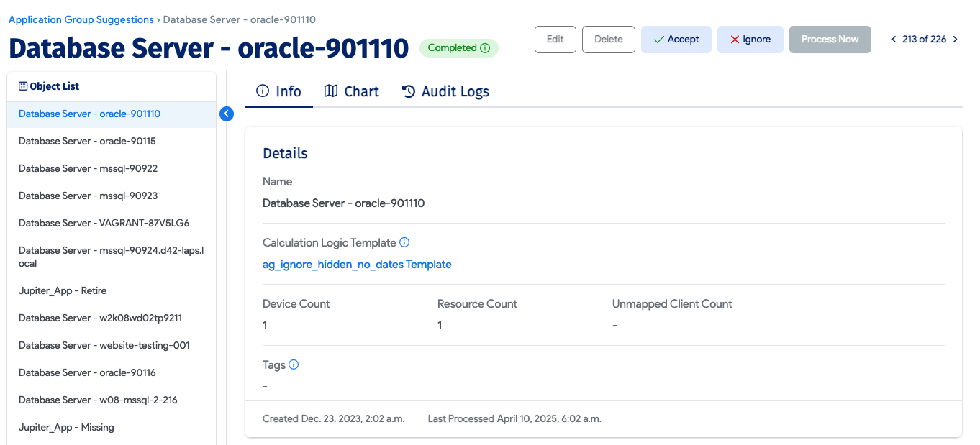Click the Delete button
980x445 pixels.
click(x=608, y=40)
